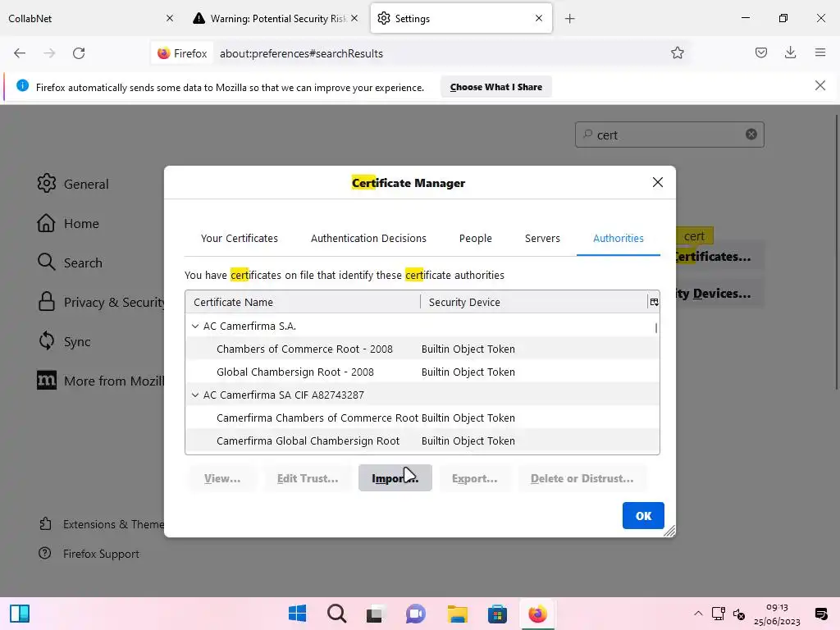Open the Windows Start menu
The height and width of the screenshot is (630, 840).
tap(297, 614)
